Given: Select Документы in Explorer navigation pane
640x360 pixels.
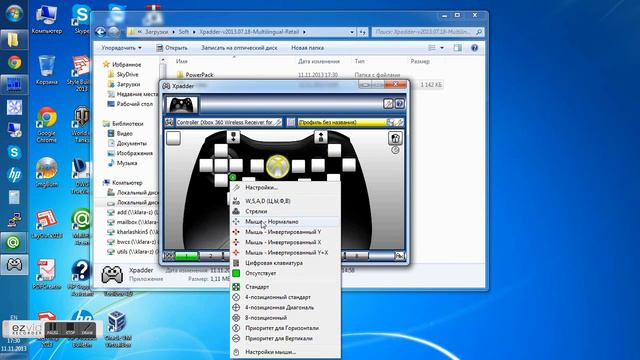Looking at the screenshot, I should (x=131, y=143).
